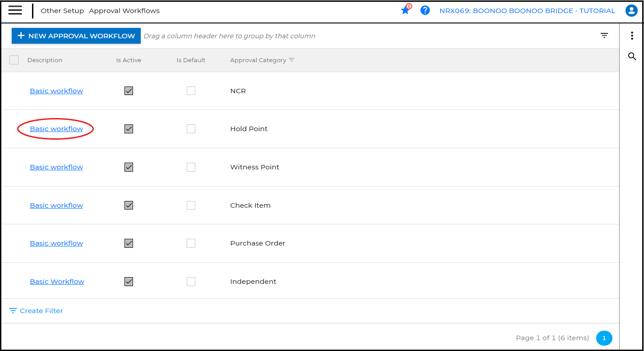Click the Approval Category column filter icon

tap(292, 60)
